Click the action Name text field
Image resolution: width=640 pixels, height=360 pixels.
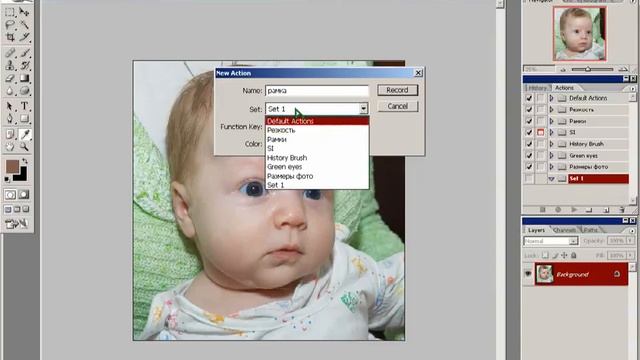(x=317, y=91)
